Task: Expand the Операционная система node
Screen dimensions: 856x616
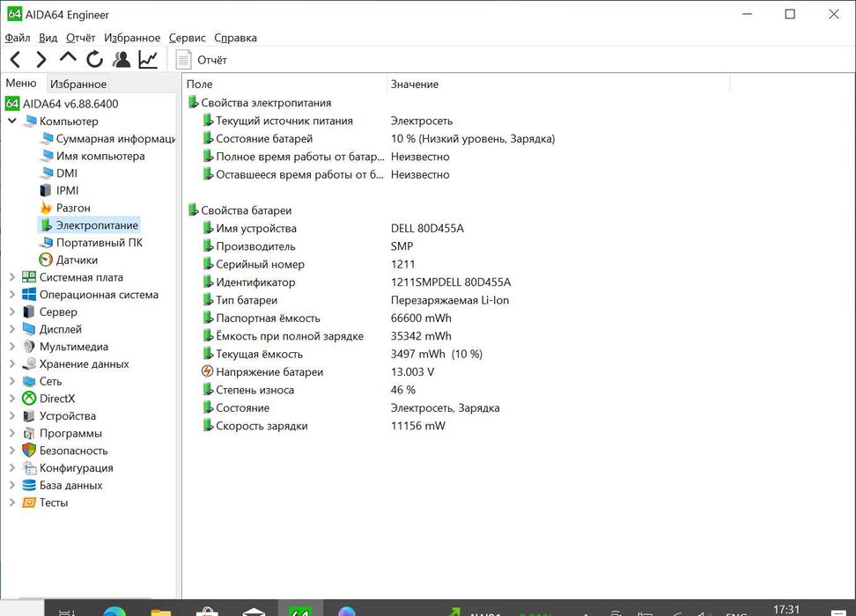Action: tap(12, 295)
